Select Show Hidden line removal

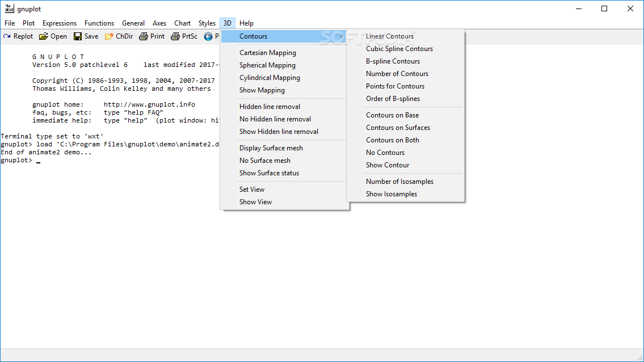284,132
